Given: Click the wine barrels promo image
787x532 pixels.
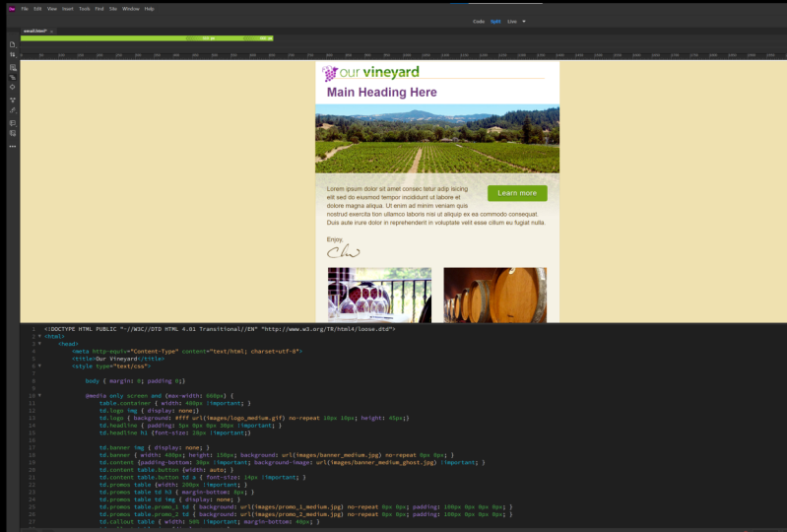Looking at the screenshot, I should 494,296.
